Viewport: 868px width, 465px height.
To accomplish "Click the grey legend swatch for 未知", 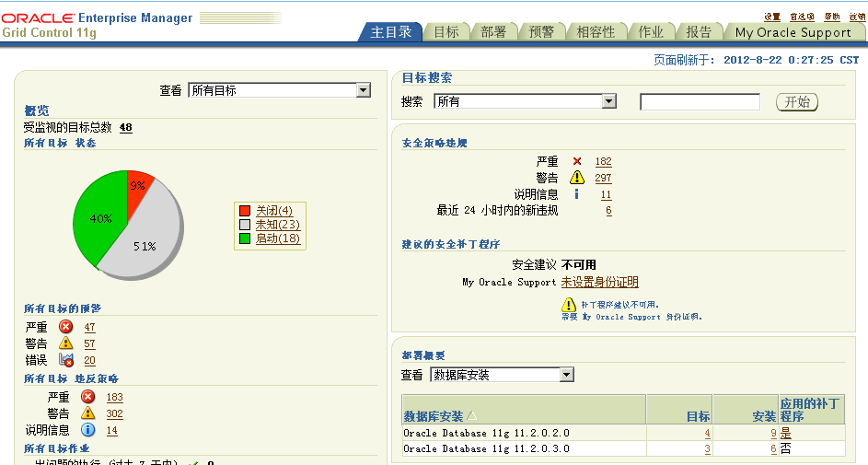I will coord(245,224).
